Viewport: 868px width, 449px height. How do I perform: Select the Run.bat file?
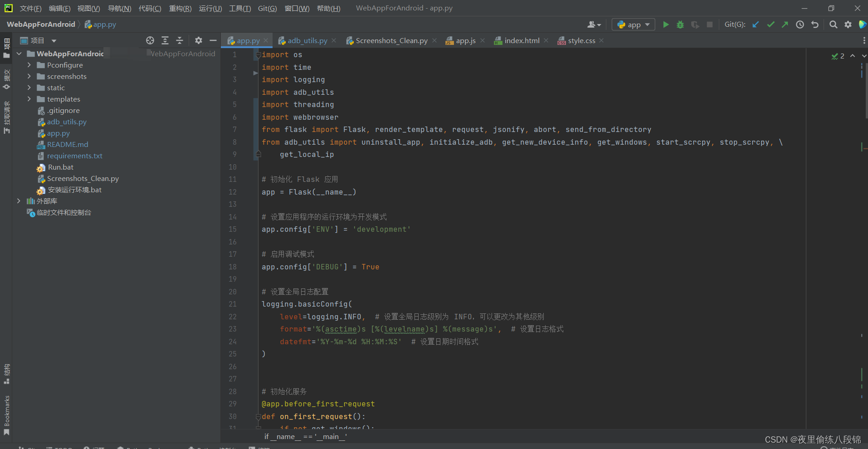click(60, 167)
